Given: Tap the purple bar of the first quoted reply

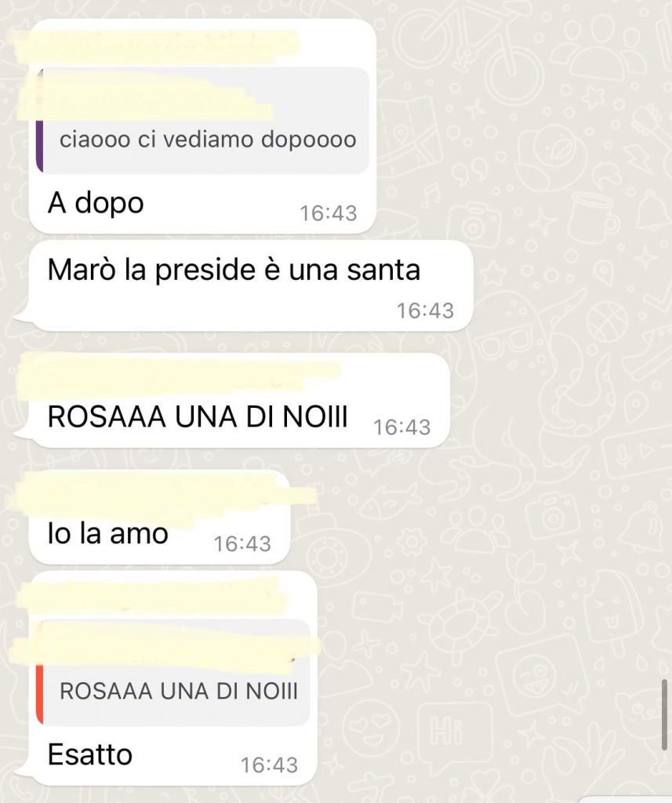Looking at the screenshot, I should tap(39, 120).
